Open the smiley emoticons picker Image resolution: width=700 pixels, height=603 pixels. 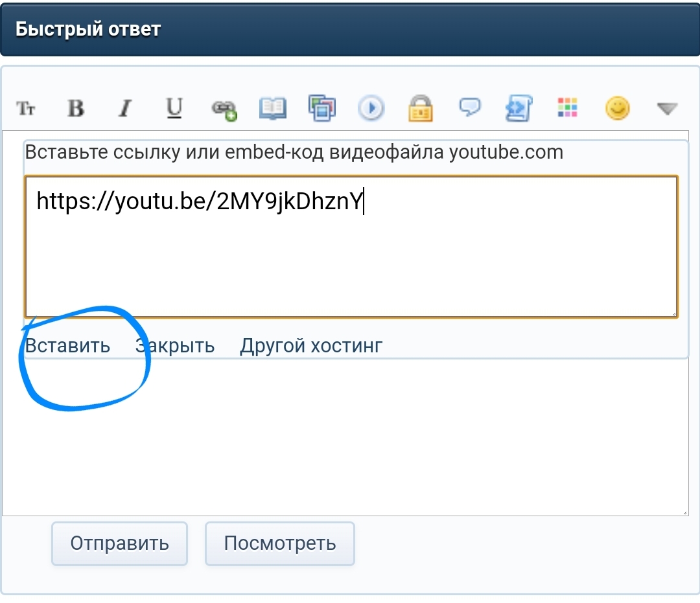(618, 108)
